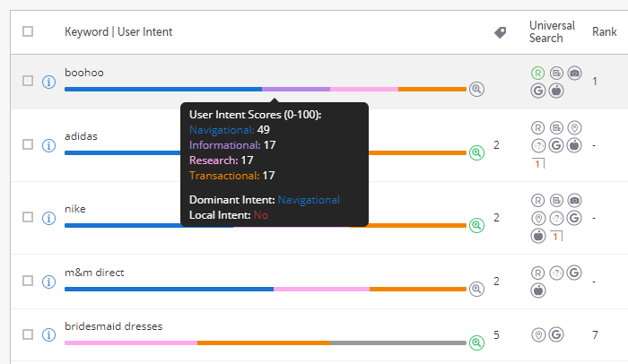The image size is (628, 364).
Task: Open the magnifier icon in boohoo row
Action: click(476, 89)
